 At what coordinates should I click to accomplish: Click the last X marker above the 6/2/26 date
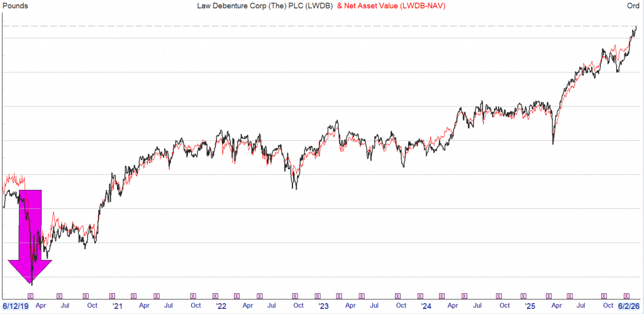pos(626,295)
